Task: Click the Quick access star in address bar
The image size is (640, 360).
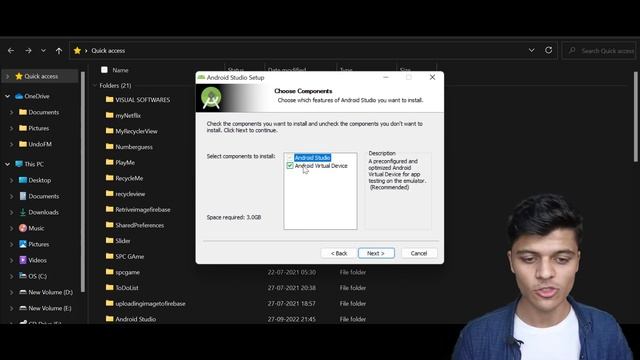Action: [x=77, y=51]
